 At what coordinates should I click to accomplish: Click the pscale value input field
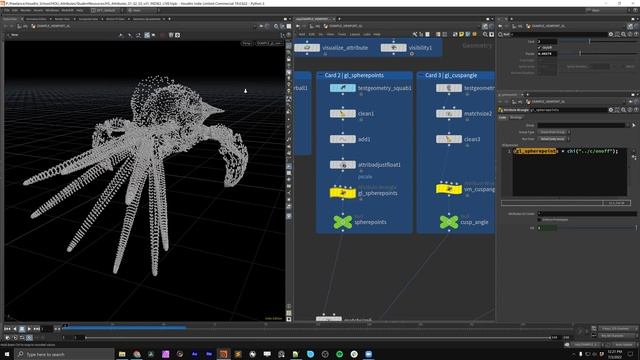click(x=547, y=53)
